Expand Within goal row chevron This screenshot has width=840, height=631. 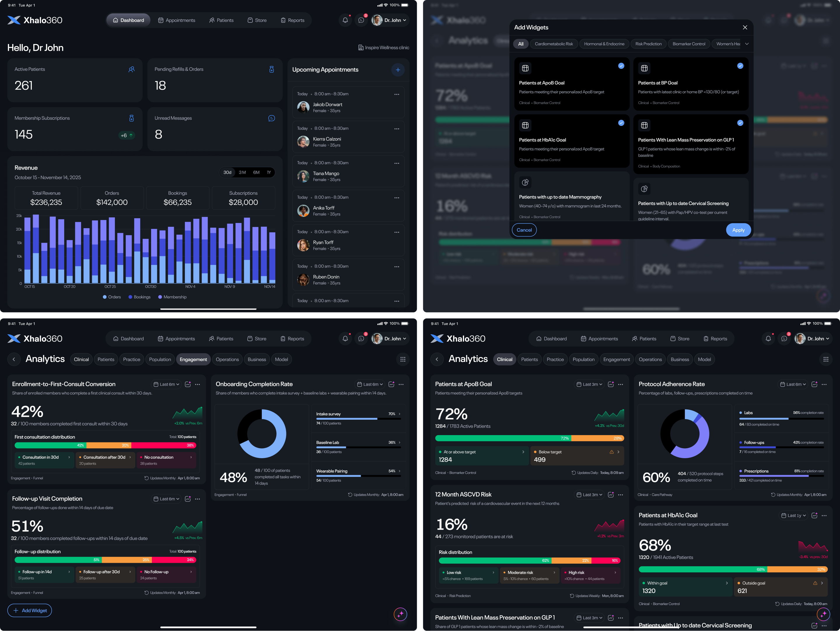[727, 583]
